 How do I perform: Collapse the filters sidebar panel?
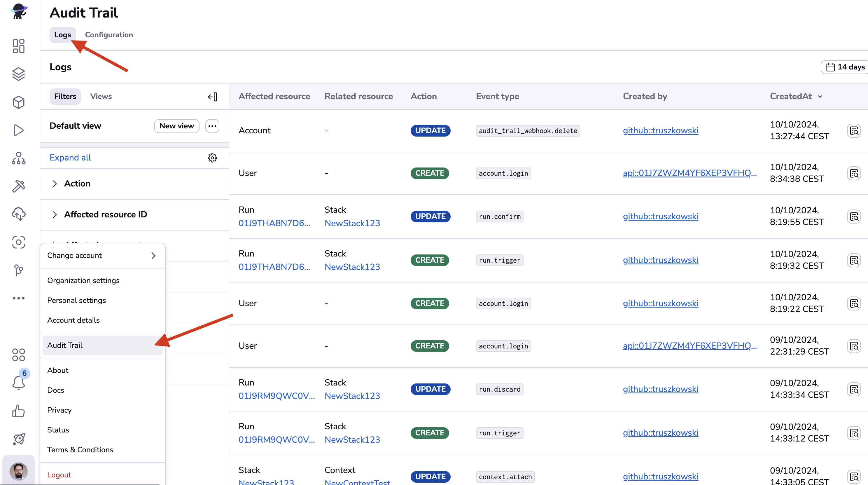(x=212, y=97)
